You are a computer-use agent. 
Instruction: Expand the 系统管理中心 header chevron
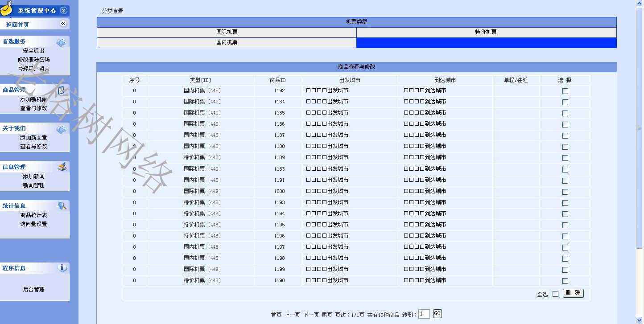tap(63, 10)
